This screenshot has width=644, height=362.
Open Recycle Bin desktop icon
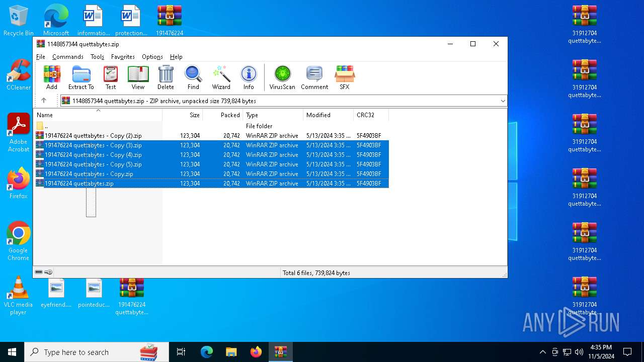18,21
